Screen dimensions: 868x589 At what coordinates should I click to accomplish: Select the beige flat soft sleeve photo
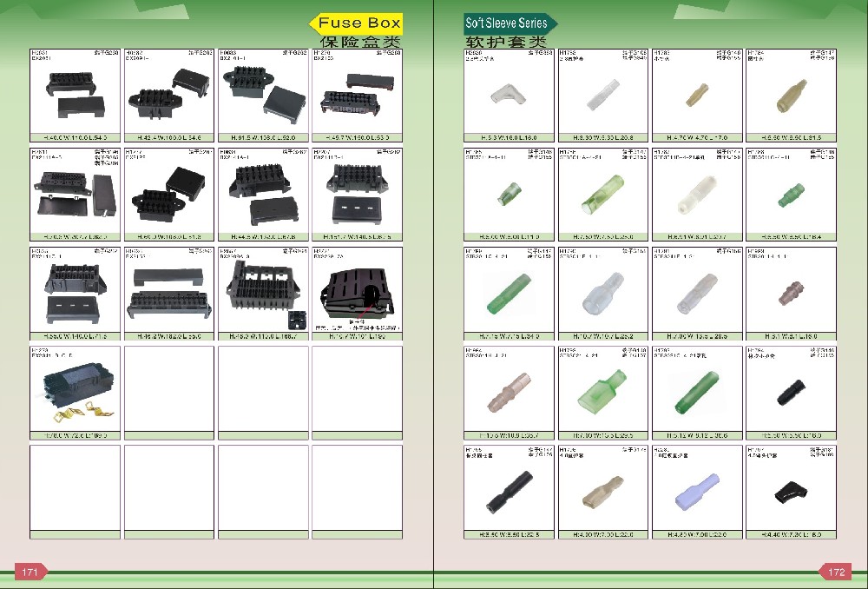(x=603, y=491)
